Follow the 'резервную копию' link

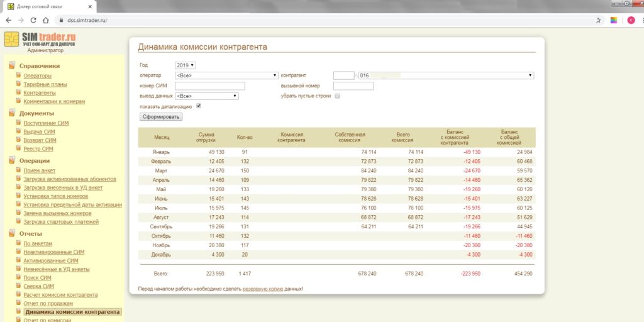pos(263,289)
